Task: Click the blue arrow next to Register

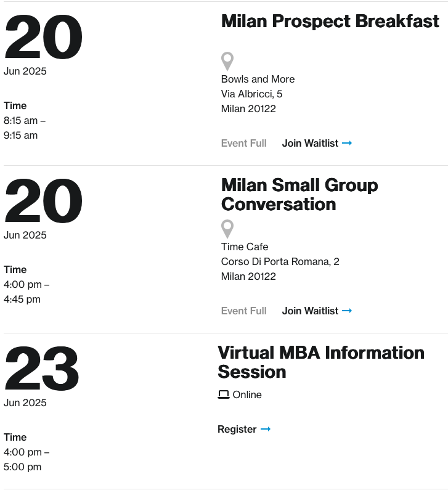Action: coord(265,429)
